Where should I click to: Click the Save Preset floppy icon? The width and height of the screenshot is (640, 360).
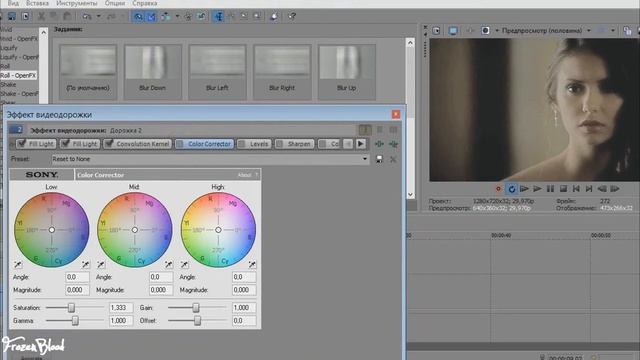[x=379, y=159]
